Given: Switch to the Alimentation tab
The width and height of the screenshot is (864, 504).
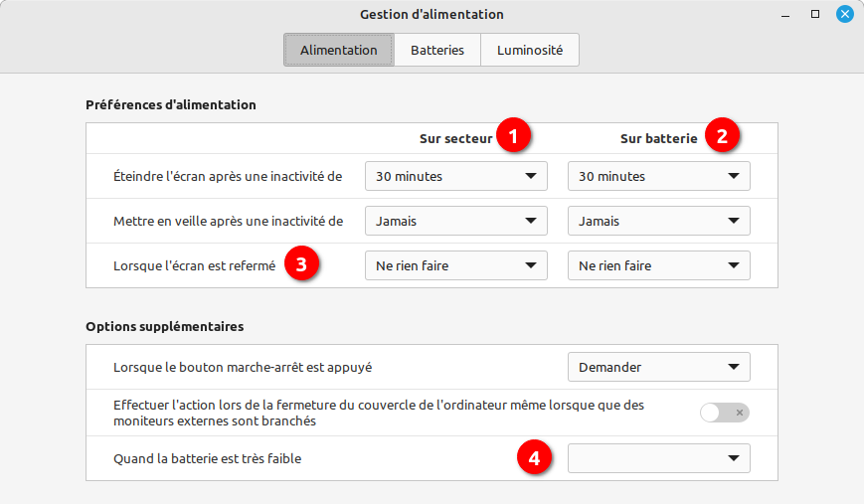Looking at the screenshot, I should (338, 50).
